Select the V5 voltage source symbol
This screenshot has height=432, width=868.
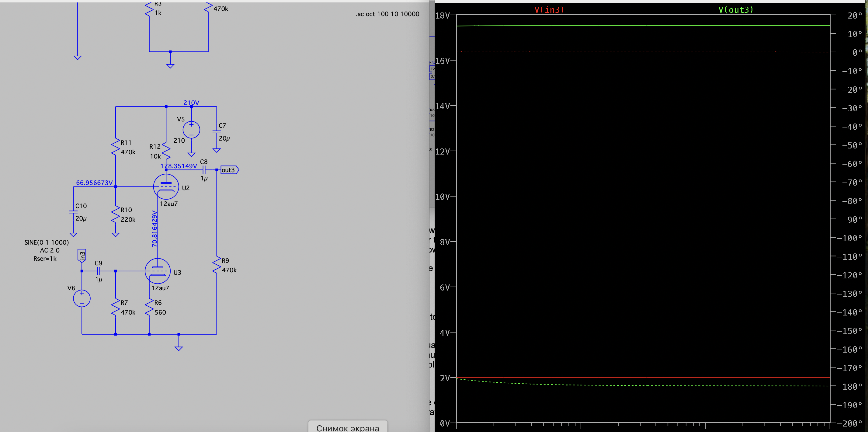[191, 130]
